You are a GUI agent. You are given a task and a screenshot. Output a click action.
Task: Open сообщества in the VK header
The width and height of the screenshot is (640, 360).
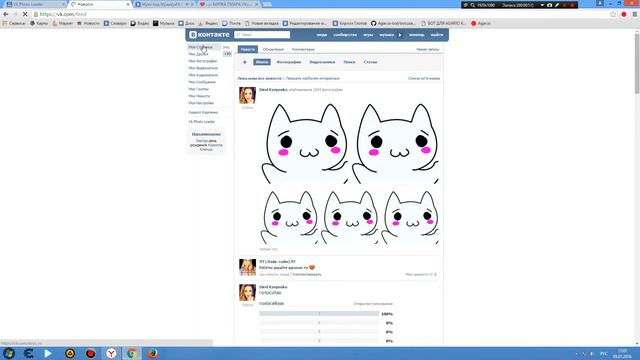(345, 35)
